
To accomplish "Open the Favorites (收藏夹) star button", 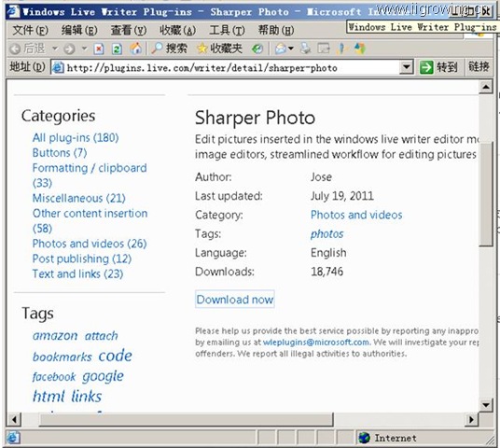I will [x=219, y=49].
